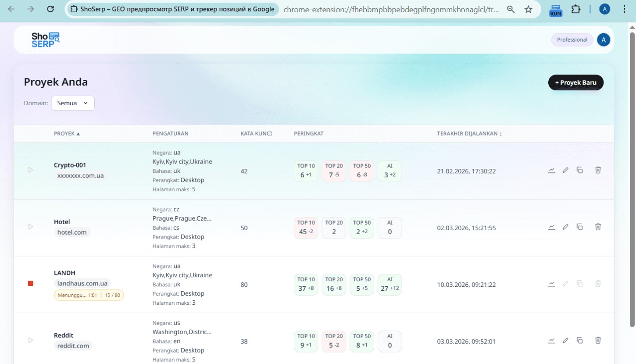Open the Chrome three-dot menu

tap(625, 9)
